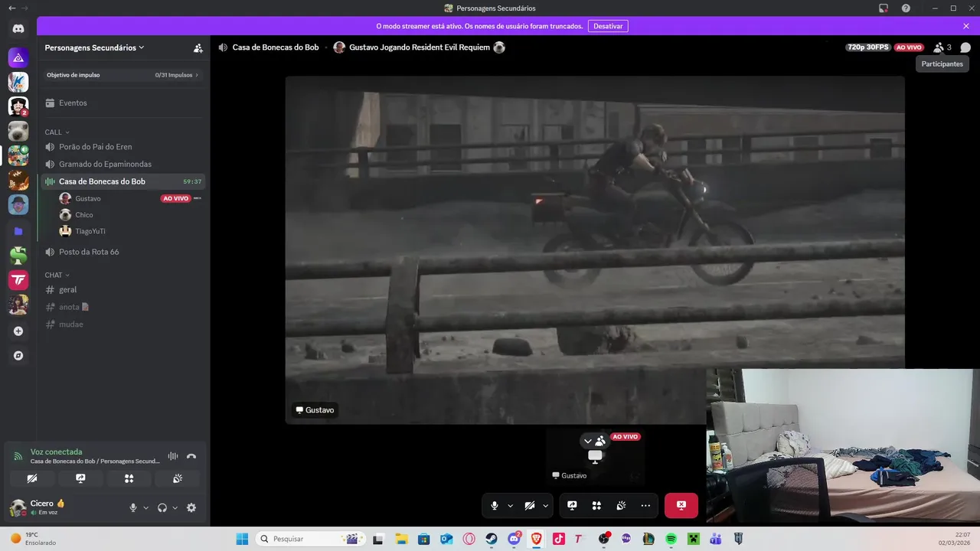Open output device options beside headphones
The image size is (980, 551).
175,507
